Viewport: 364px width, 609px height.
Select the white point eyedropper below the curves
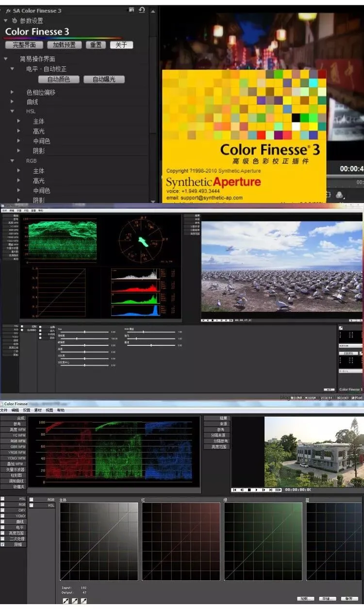point(83,601)
